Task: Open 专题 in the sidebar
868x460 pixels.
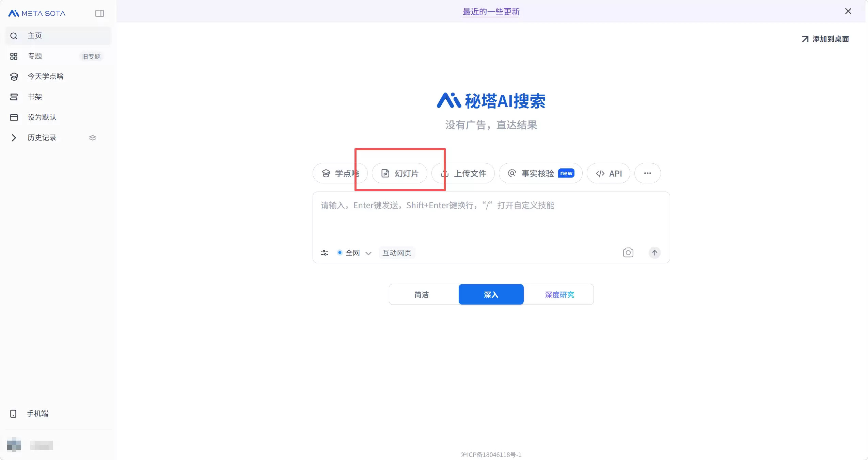Action: coord(35,56)
